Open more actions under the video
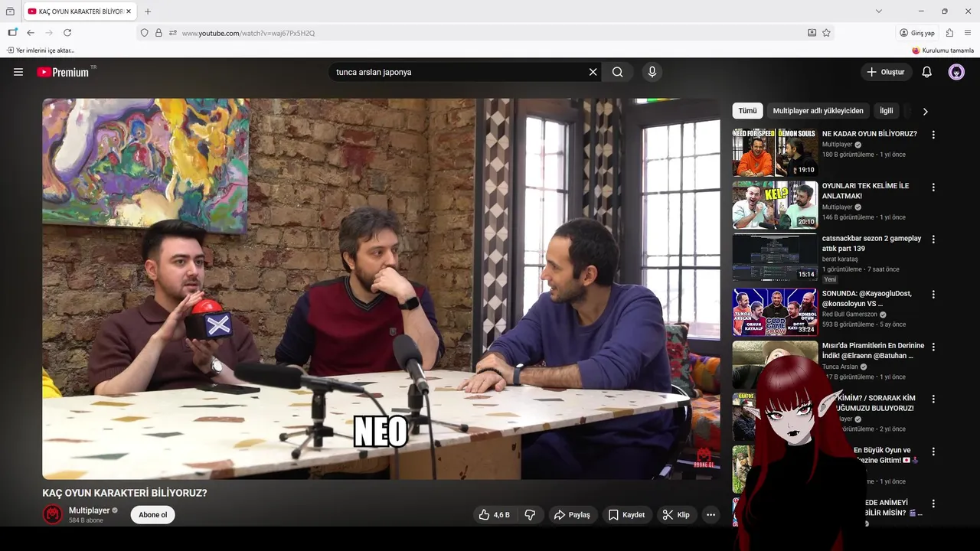The width and height of the screenshot is (980, 551). [710, 515]
